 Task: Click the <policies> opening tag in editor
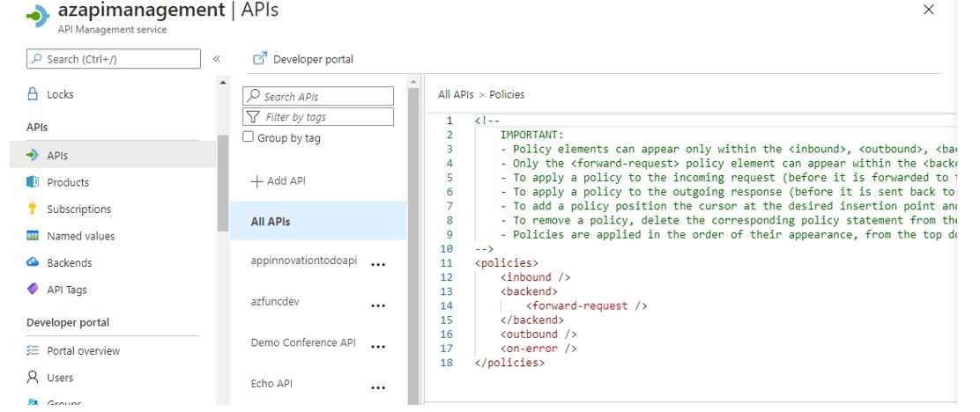(x=506, y=262)
